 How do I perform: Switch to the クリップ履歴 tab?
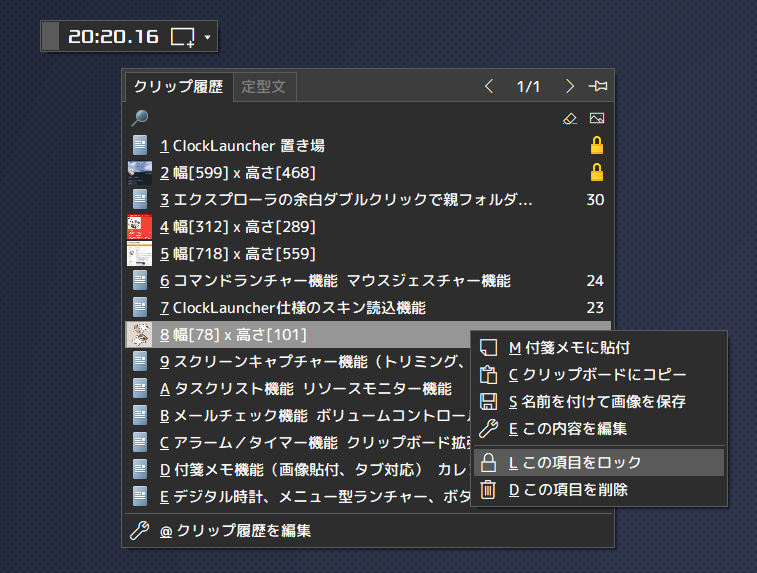click(178, 87)
